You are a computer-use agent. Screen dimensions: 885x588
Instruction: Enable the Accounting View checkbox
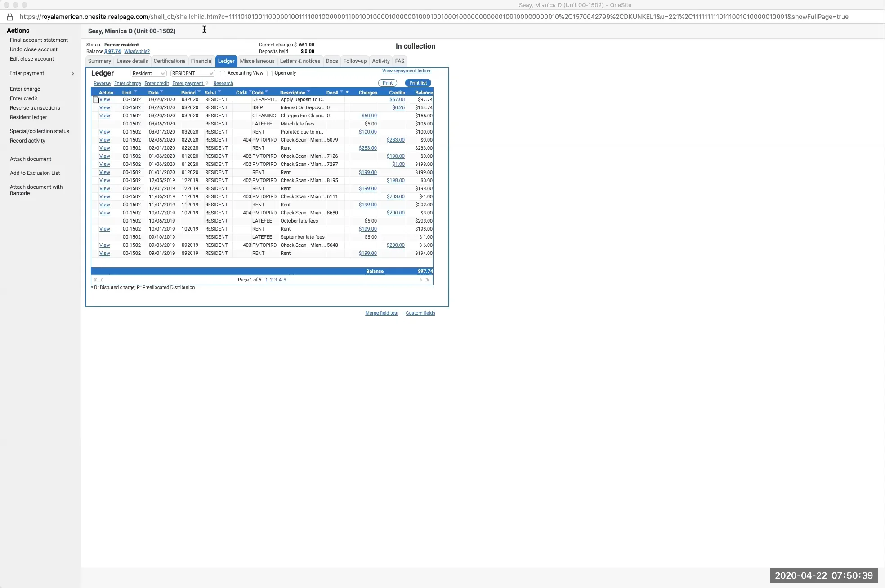[223, 73]
